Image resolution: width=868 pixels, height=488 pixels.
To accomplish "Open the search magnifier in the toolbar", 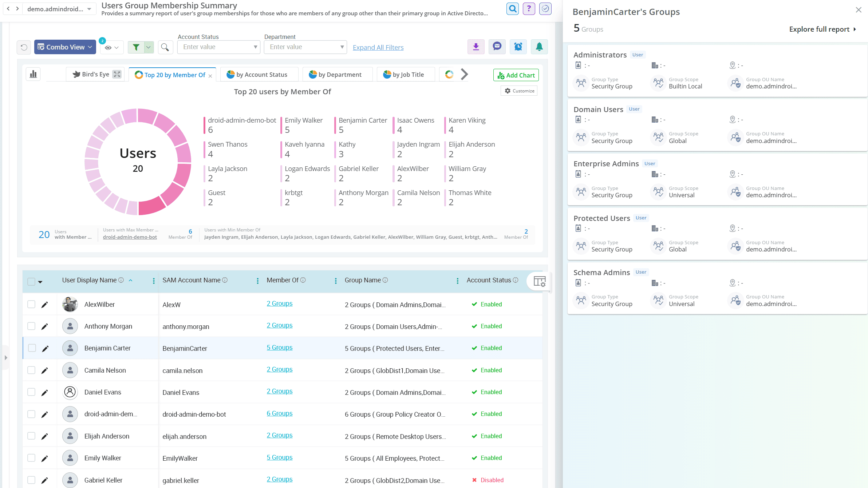I will click(165, 47).
